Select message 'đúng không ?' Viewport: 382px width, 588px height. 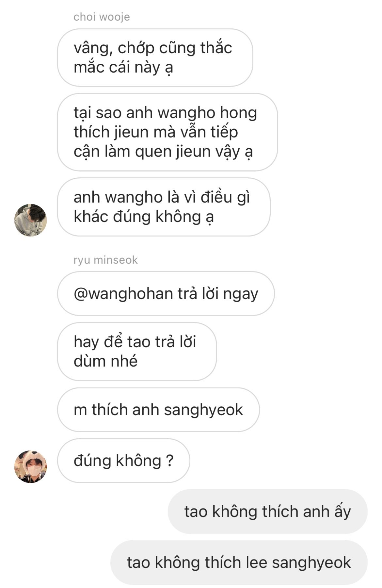(123, 461)
